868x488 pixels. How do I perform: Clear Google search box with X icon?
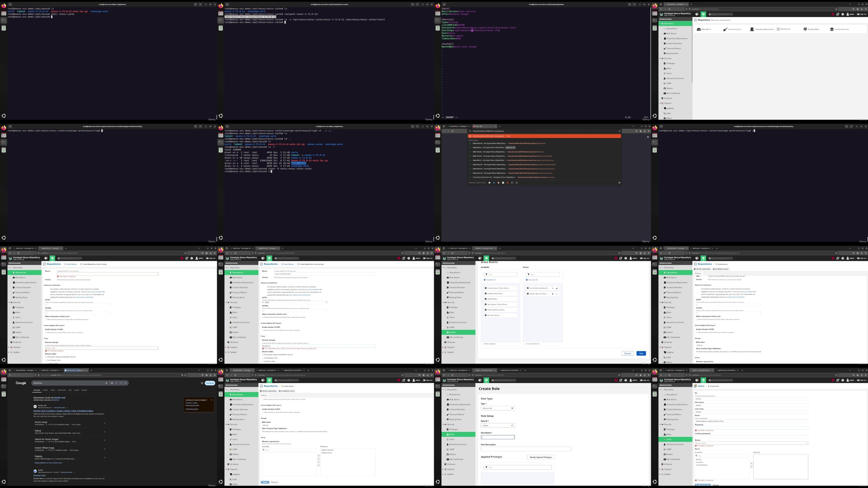point(106,383)
